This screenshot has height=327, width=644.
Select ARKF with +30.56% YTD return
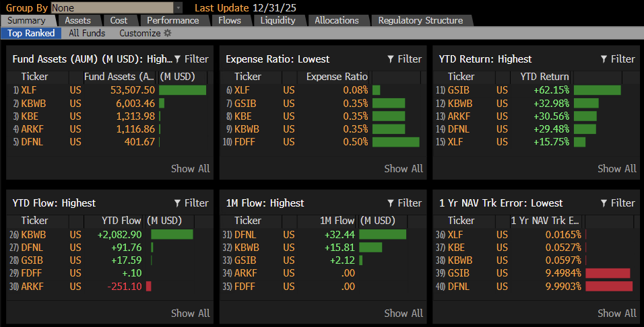pos(458,116)
